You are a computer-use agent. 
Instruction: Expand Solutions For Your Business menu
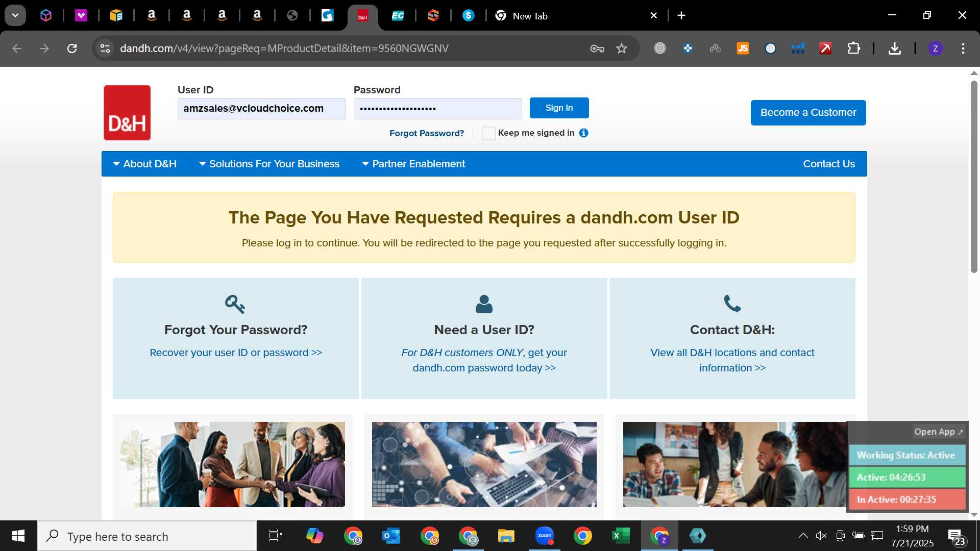269,164
